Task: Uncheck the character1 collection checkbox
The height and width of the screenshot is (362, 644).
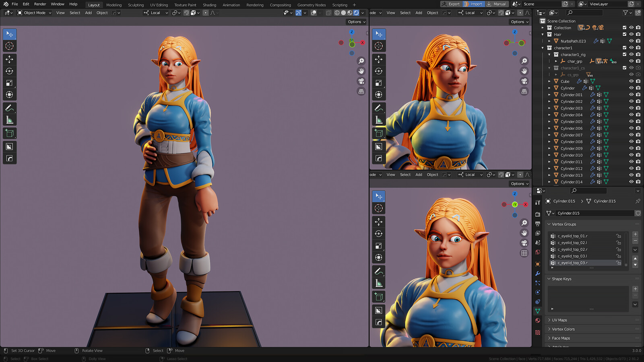Action: (624, 48)
